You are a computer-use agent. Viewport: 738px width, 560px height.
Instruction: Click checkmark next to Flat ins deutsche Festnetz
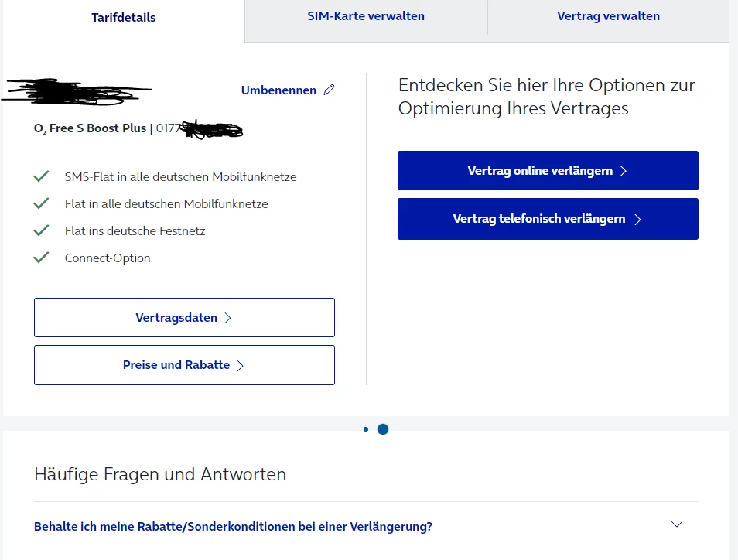(42, 230)
